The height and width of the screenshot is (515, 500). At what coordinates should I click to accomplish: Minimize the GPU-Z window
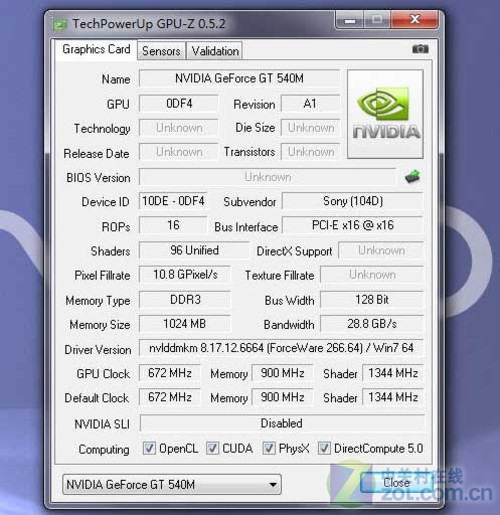[350, 20]
